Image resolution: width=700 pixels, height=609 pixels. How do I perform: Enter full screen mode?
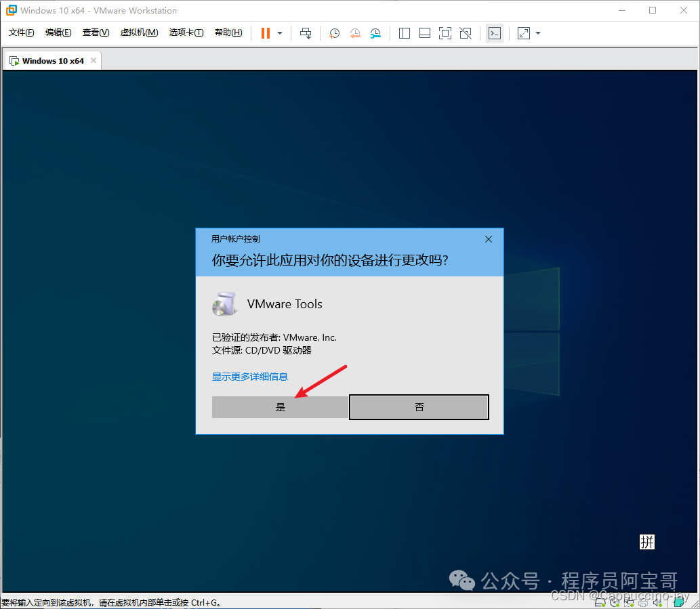[445, 33]
